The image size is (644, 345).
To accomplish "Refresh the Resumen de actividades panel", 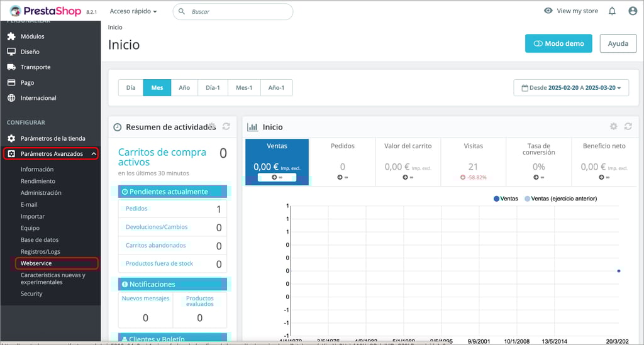I will (226, 127).
